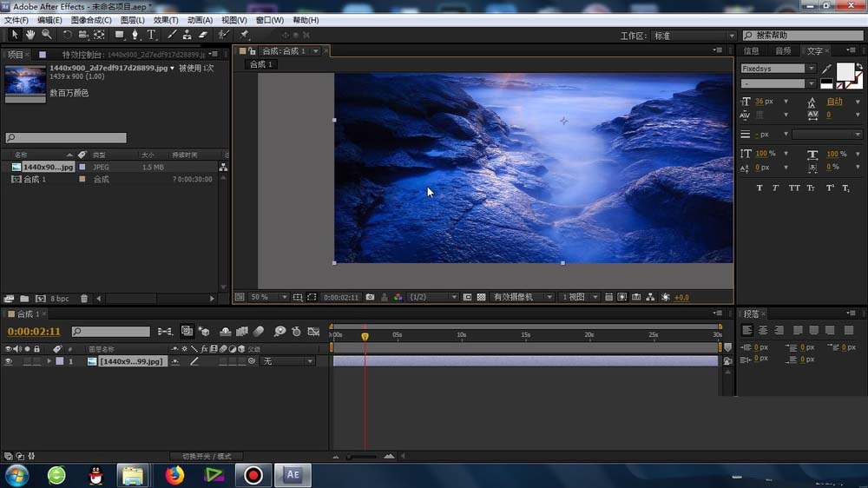Select the Clone Stamp tool
The image size is (868, 488).
[x=186, y=35]
